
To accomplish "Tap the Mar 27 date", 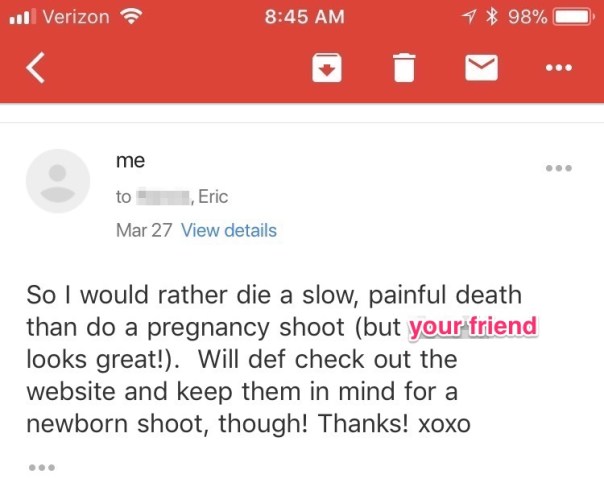I will point(145,231).
